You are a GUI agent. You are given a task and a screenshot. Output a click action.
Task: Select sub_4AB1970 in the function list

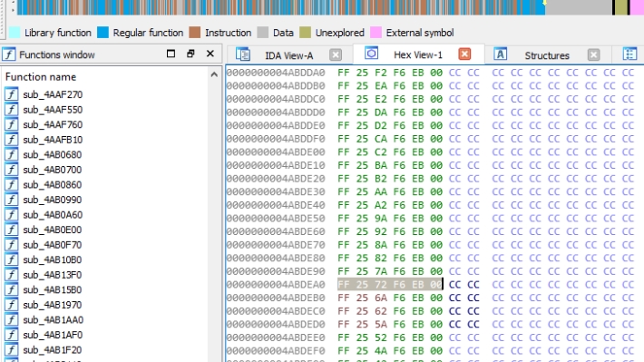pos(53,305)
